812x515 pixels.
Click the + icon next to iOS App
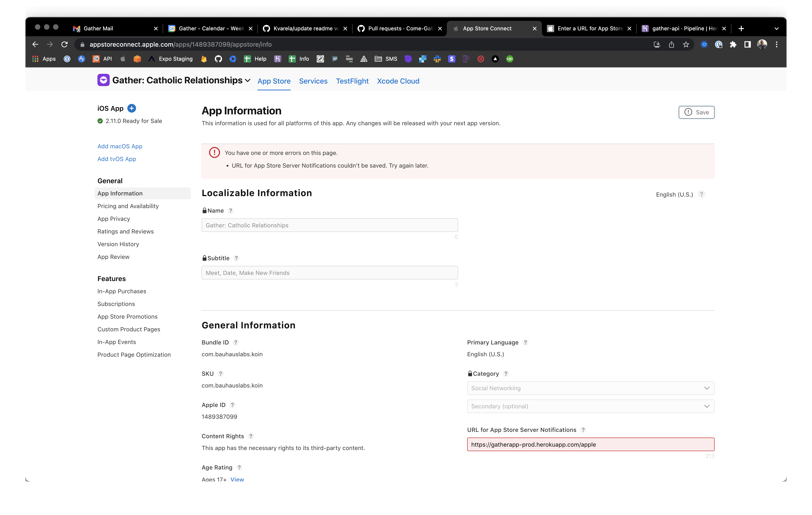(131, 108)
